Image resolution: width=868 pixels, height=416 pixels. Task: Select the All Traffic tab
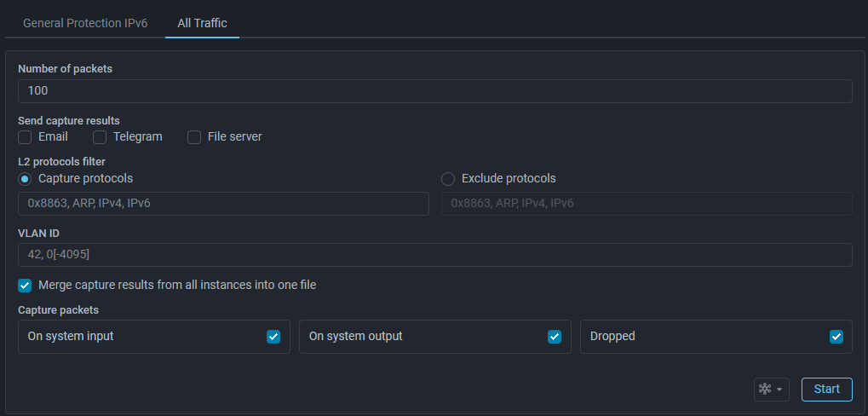[x=202, y=23]
